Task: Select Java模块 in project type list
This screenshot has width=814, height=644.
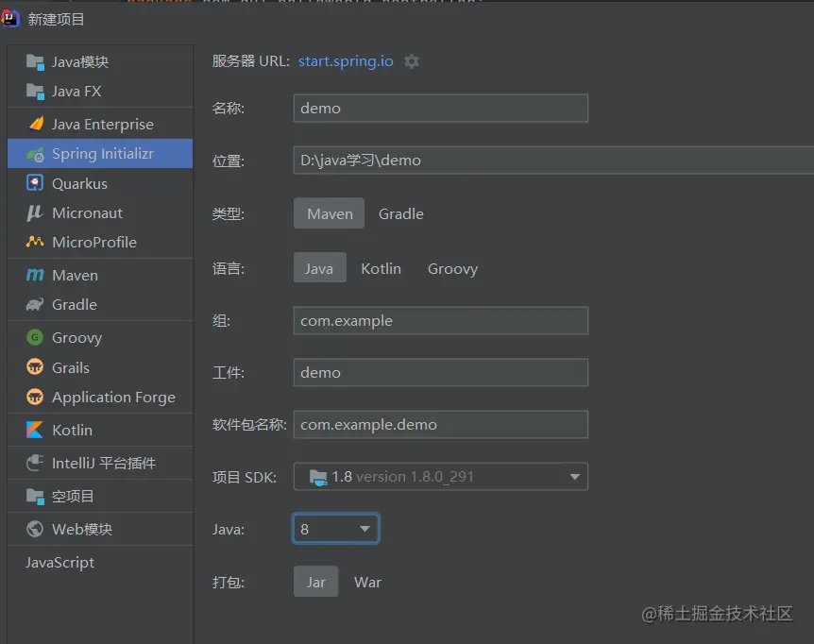Action: 100,62
